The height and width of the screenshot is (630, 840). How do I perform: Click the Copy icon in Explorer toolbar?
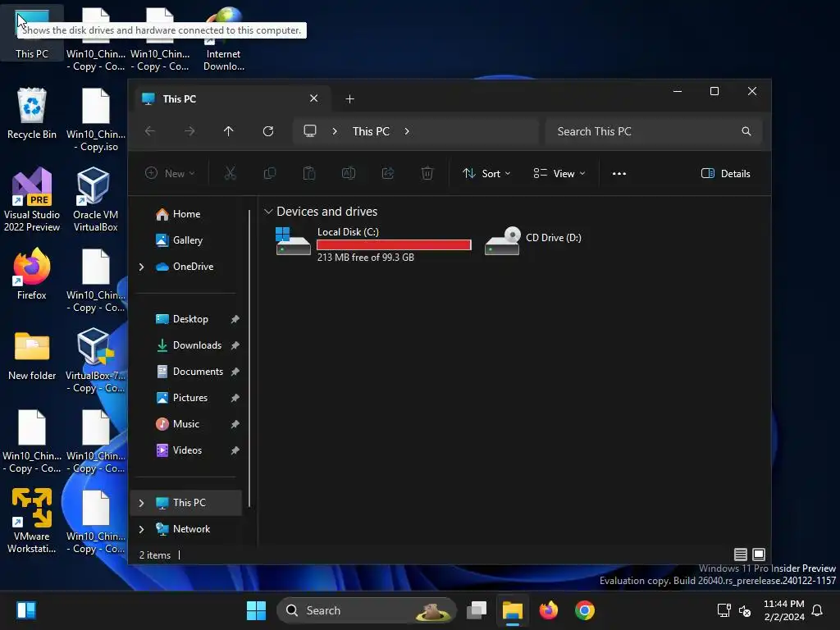click(x=269, y=173)
